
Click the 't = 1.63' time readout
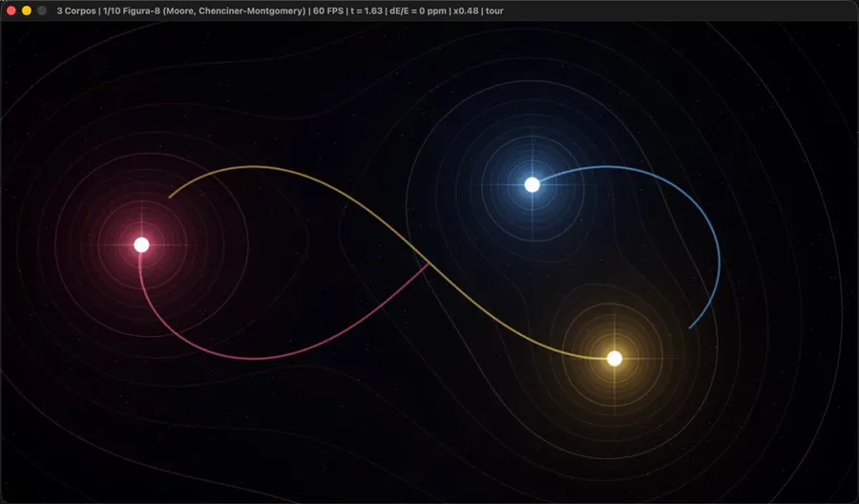point(367,10)
